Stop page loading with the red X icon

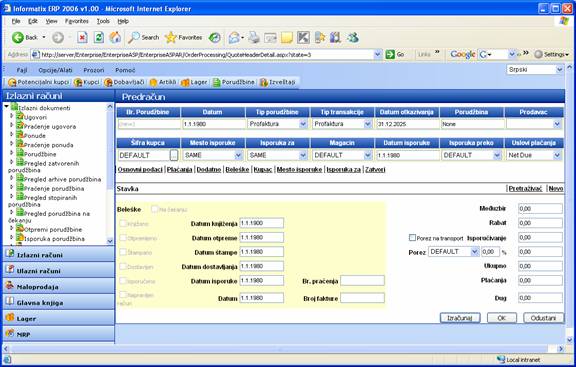tap(82, 37)
